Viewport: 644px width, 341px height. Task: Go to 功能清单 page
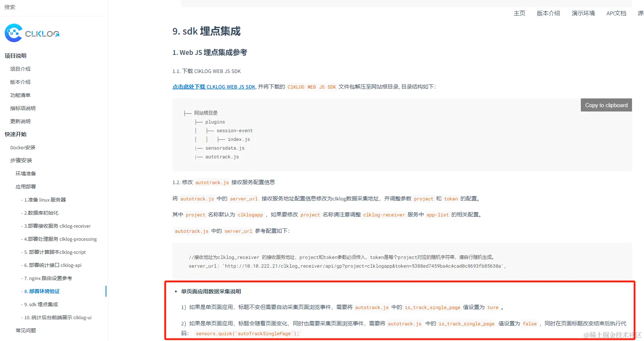20,95
